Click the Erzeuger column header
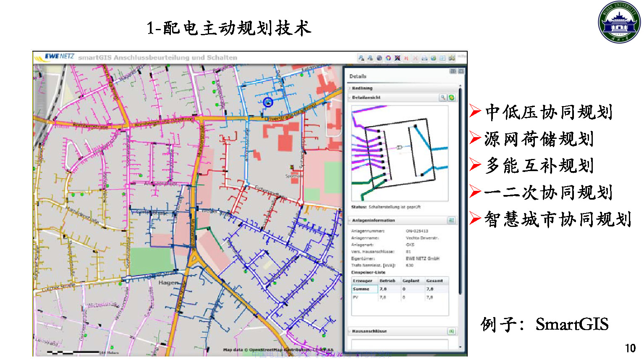 [x=364, y=281]
